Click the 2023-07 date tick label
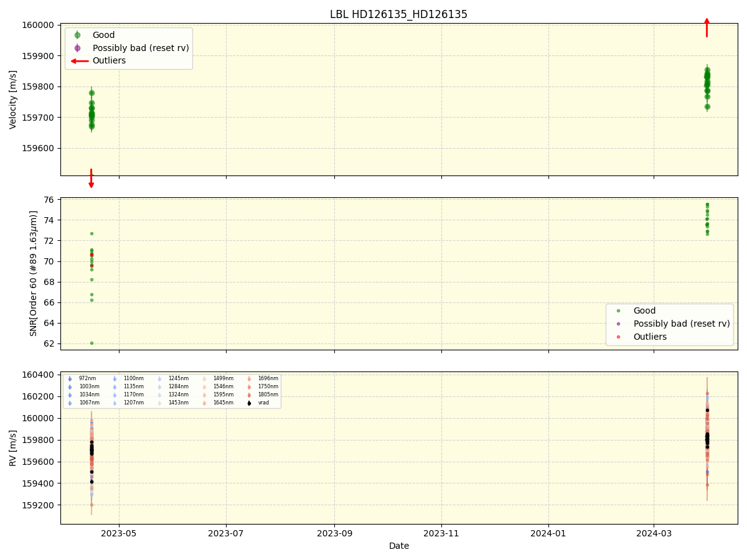Viewport: 747px width, 560px height. (x=226, y=533)
